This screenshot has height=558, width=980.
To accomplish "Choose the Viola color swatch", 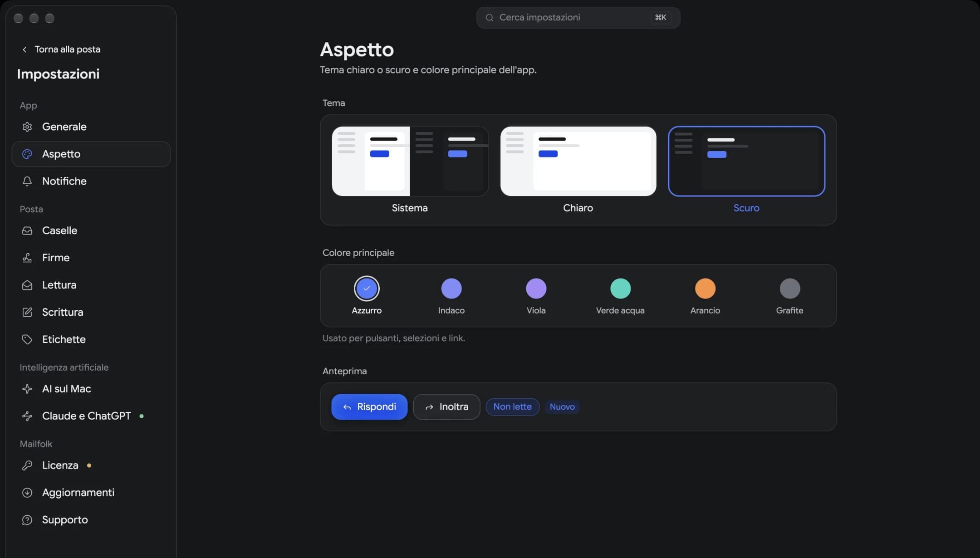I will [536, 289].
